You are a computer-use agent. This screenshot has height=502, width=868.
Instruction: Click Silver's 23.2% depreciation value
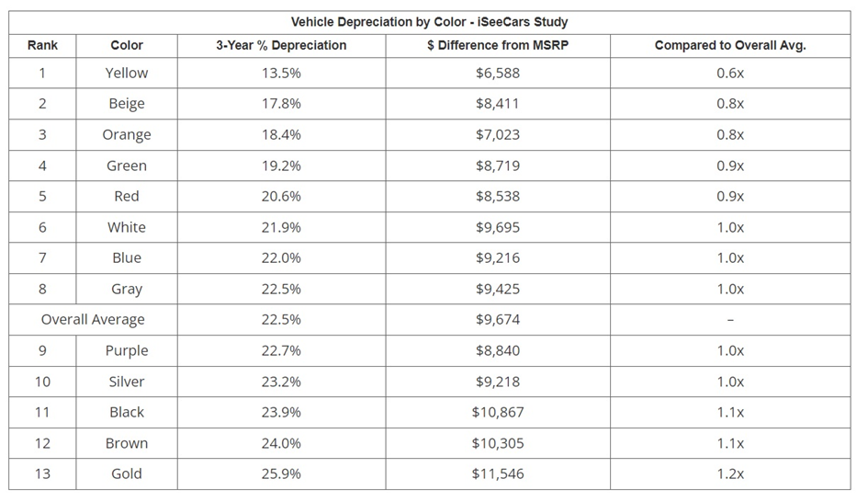[281, 382]
